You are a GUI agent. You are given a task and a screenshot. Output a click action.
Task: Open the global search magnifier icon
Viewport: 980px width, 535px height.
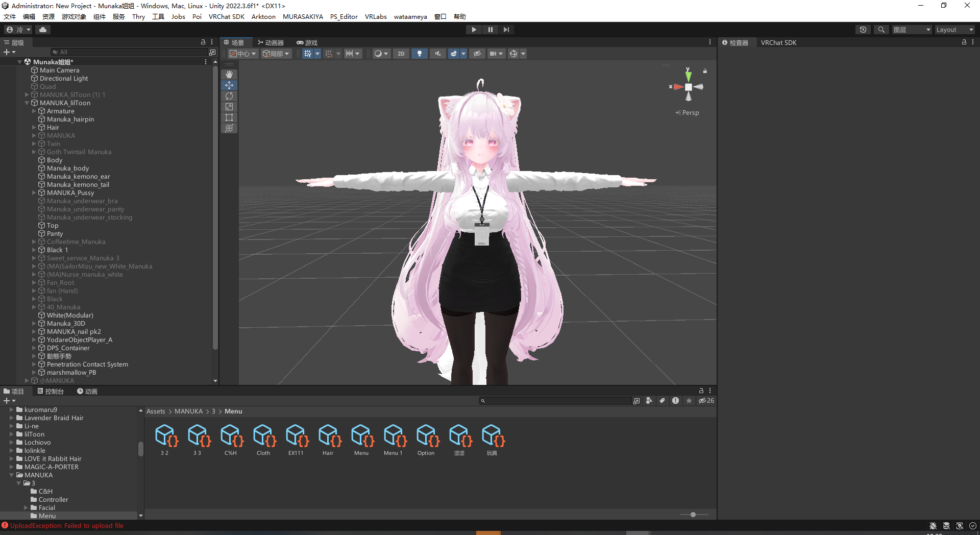pyautogui.click(x=881, y=30)
